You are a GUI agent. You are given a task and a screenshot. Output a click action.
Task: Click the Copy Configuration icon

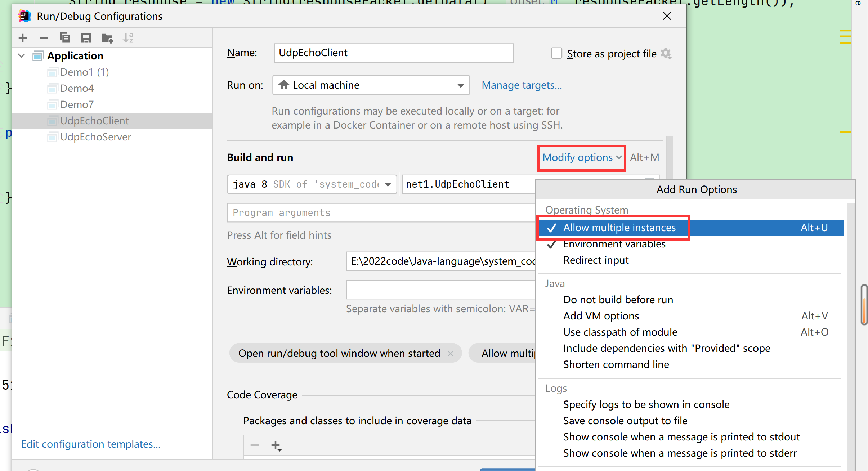(x=65, y=38)
